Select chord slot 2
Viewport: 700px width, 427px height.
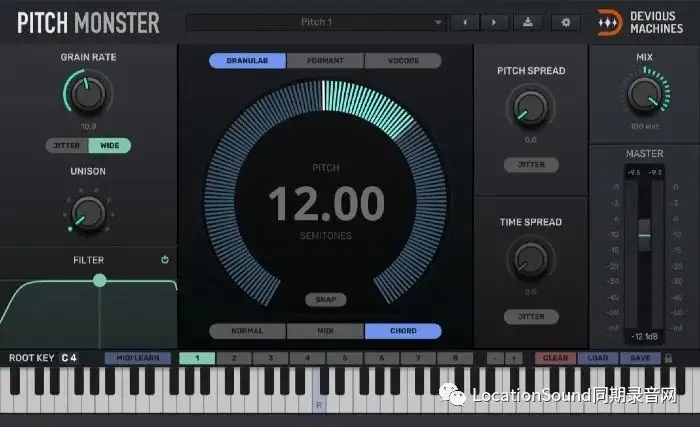click(x=234, y=358)
